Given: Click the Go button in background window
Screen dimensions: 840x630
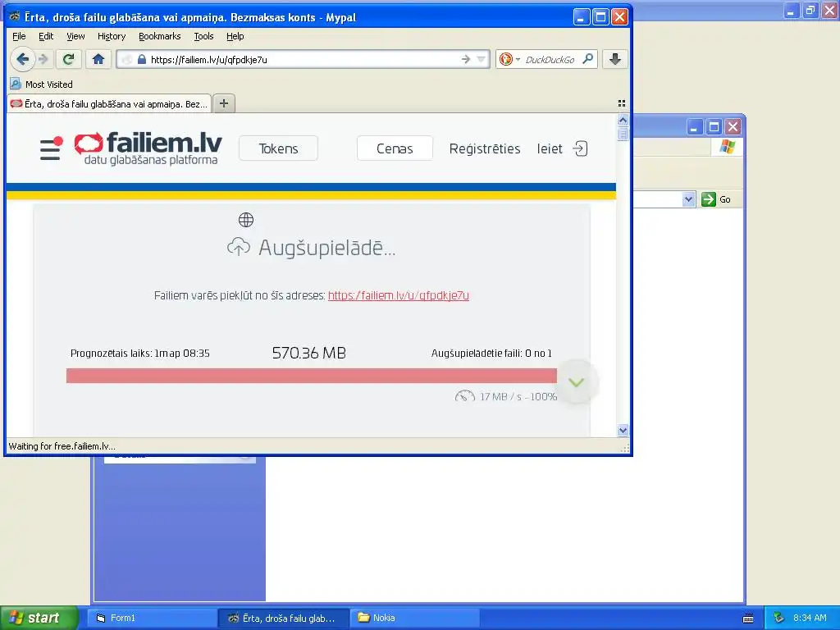Looking at the screenshot, I should tap(716, 199).
